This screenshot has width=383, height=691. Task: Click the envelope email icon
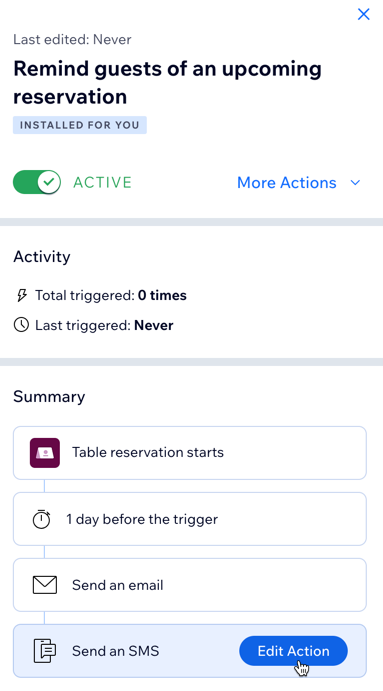click(45, 585)
